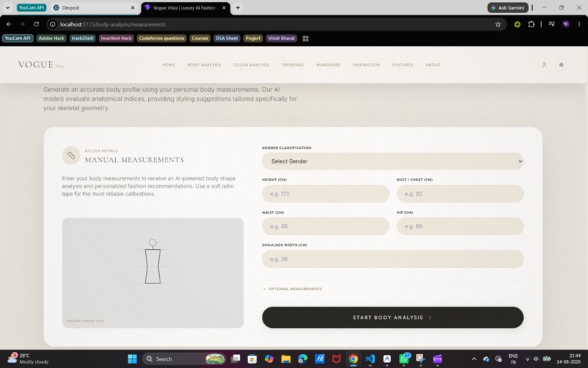Viewport: 588px width, 368px height.
Task: Open the McAfee icon on the taskbar
Action: coord(336,359)
